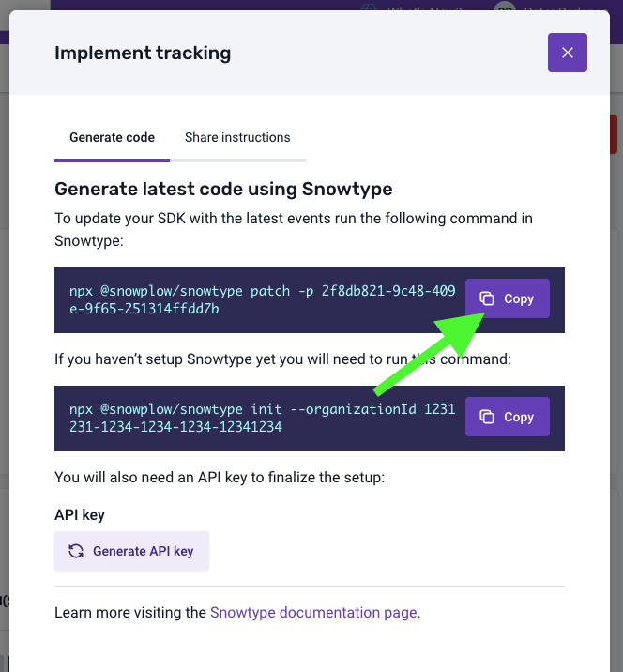Copy the snowtype init organizationId command
Image resolution: width=623 pixels, height=672 pixels.
[x=508, y=417]
